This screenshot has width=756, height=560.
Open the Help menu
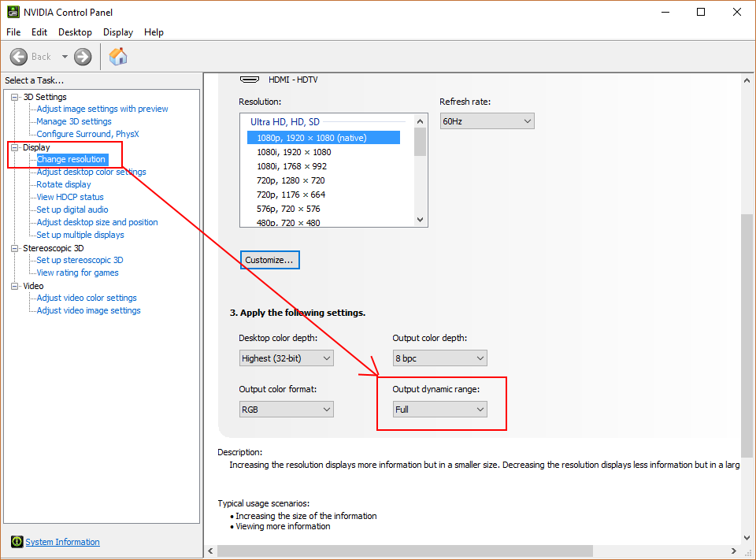pos(154,32)
